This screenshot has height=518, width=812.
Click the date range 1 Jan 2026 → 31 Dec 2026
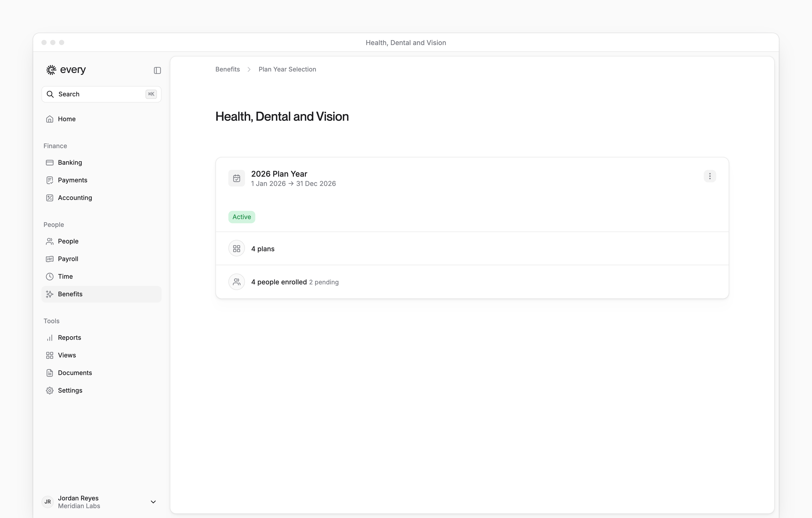[293, 183]
